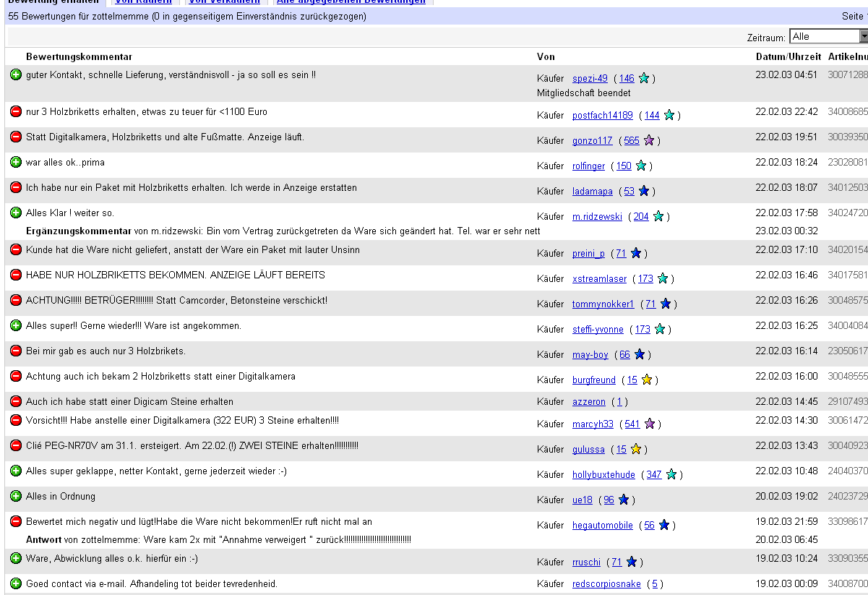Open redscorpiosnake user link
Screen dimensions: 868x595
[607, 584]
